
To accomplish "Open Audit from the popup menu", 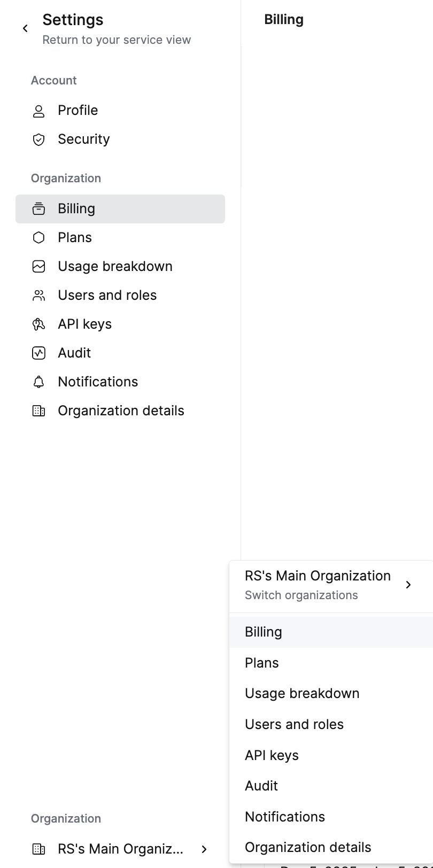I will click(x=261, y=786).
